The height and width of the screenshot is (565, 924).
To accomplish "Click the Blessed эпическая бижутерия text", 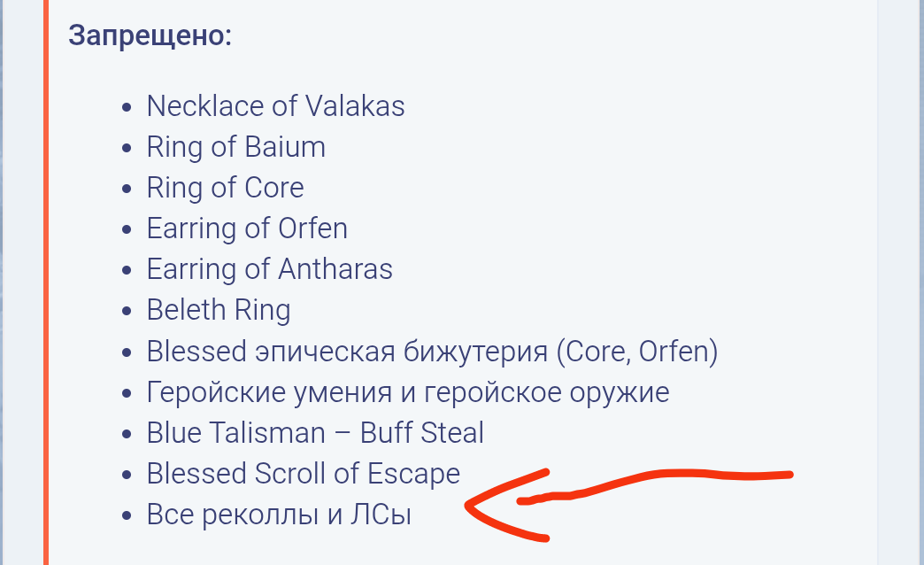I will click(x=348, y=352).
